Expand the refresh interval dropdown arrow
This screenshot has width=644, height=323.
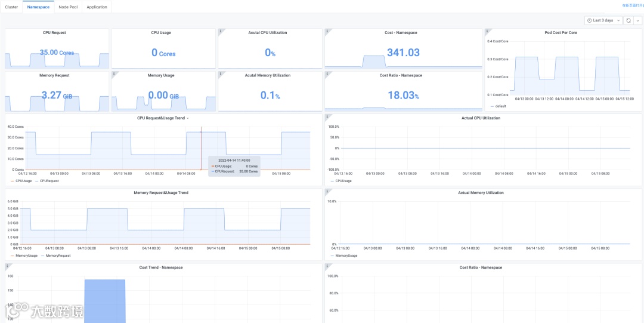pyautogui.click(x=637, y=20)
